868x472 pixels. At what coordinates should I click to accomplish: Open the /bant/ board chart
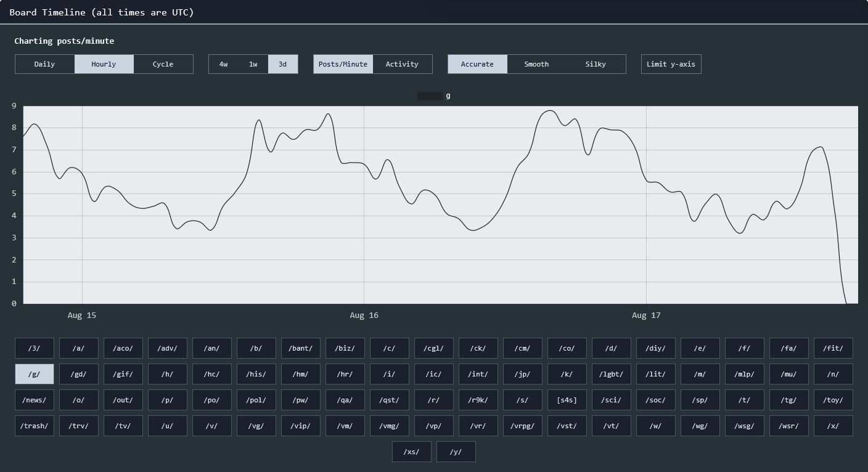301,348
